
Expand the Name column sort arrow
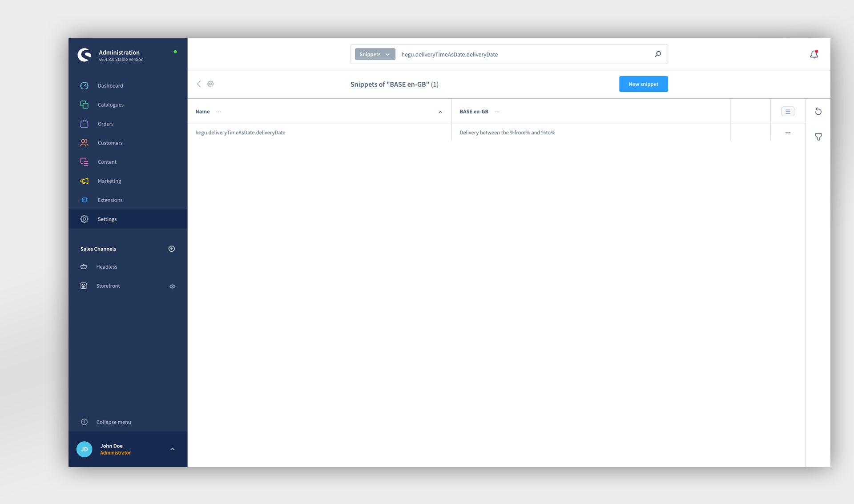(x=440, y=112)
